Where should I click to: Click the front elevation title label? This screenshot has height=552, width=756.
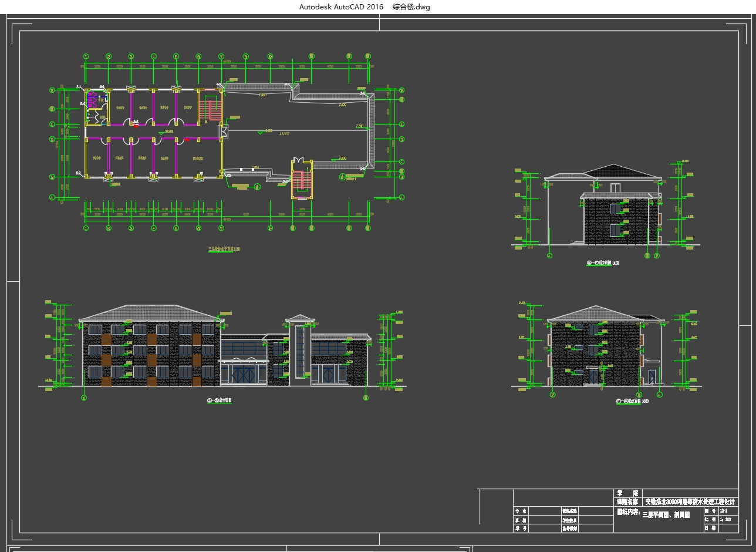click(x=220, y=401)
